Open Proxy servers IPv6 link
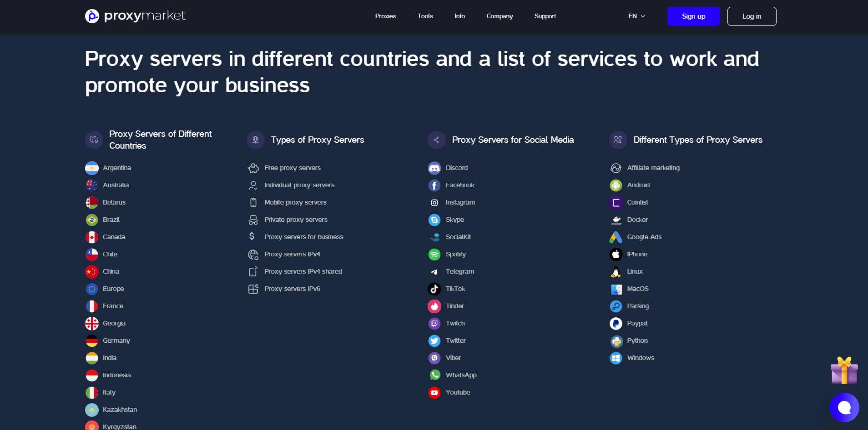The height and width of the screenshot is (430, 868). coord(292,289)
